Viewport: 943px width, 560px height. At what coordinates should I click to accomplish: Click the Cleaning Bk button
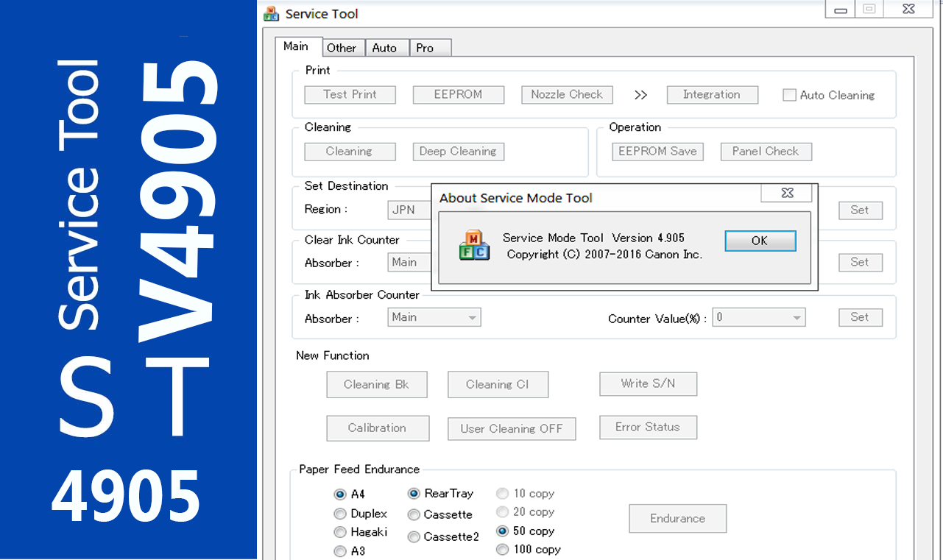(376, 384)
